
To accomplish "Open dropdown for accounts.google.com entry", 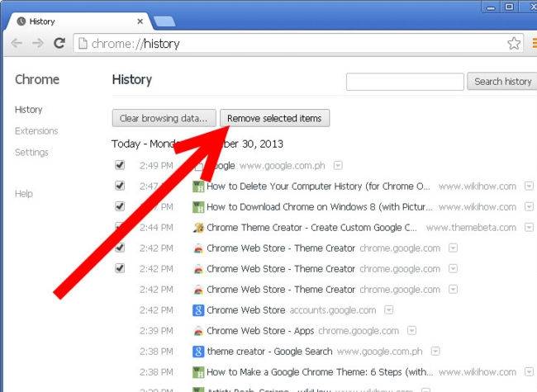I will [x=387, y=310].
